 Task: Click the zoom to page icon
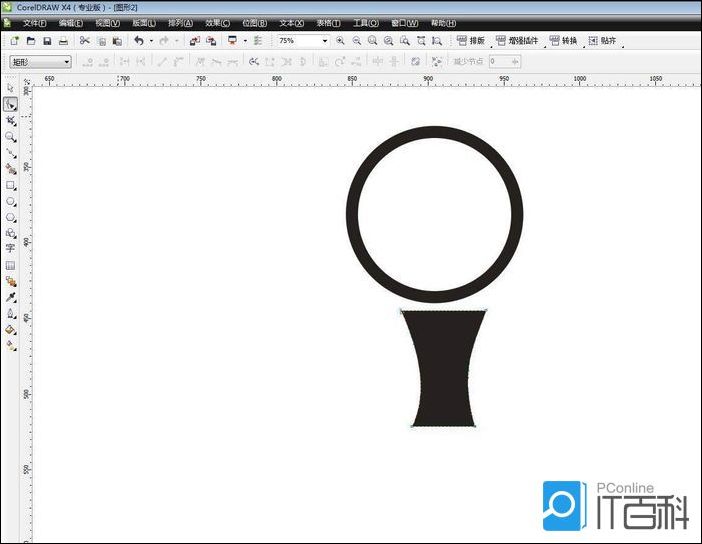pyautogui.click(x=405, y=41)
